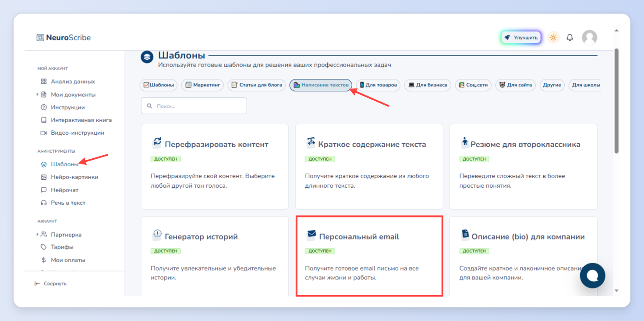Click ДОСТУПЕН badge on Резюме для второклассника
Image resolution: width=644 pixels, height=321 pixels.
(474, 159)
